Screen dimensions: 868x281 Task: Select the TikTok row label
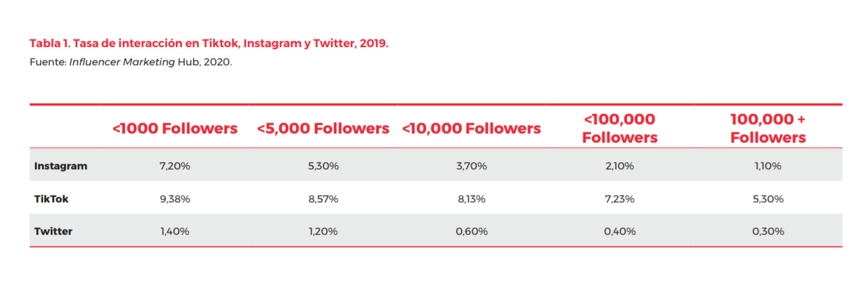click(51, 199)
